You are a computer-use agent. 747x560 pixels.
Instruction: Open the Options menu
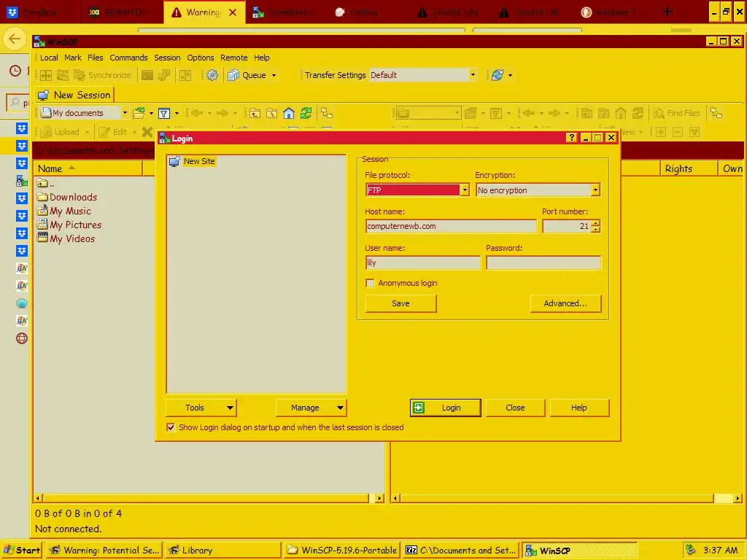[201, 58]
